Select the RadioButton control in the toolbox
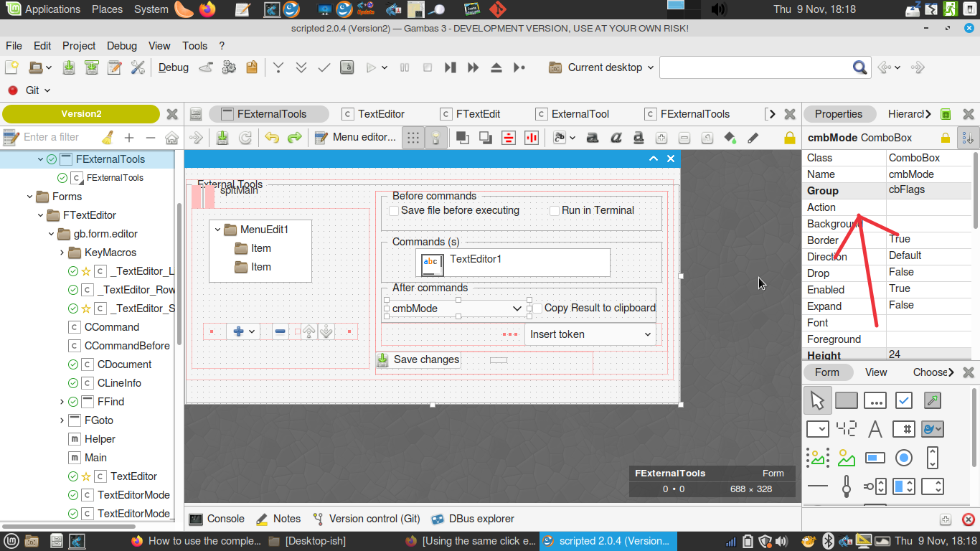The height and width of the screenshot is (551, 980). click(904, 458)
